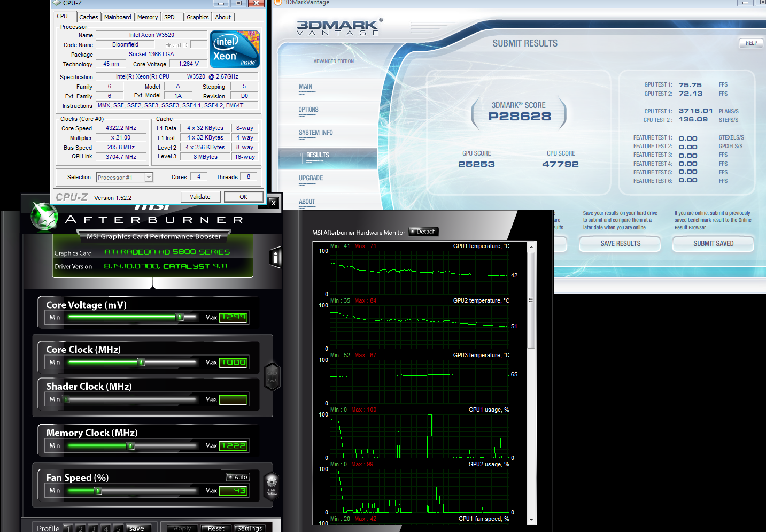Click the Fan Speed slider handle
The height and width of the screenshot is (532, 766).
pos(98,490)
